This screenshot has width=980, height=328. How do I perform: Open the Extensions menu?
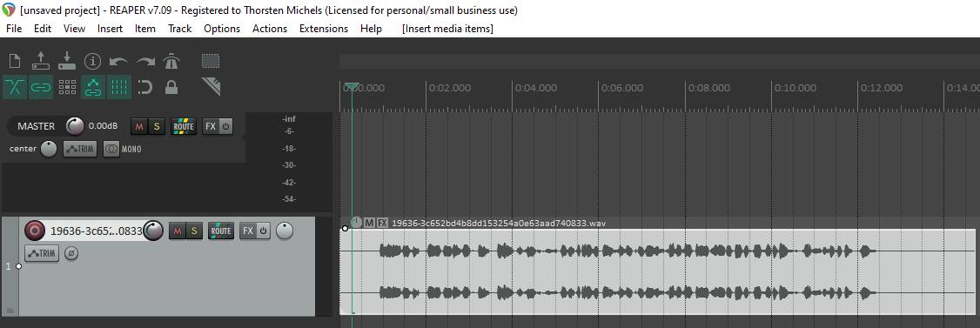pos(324,29)
